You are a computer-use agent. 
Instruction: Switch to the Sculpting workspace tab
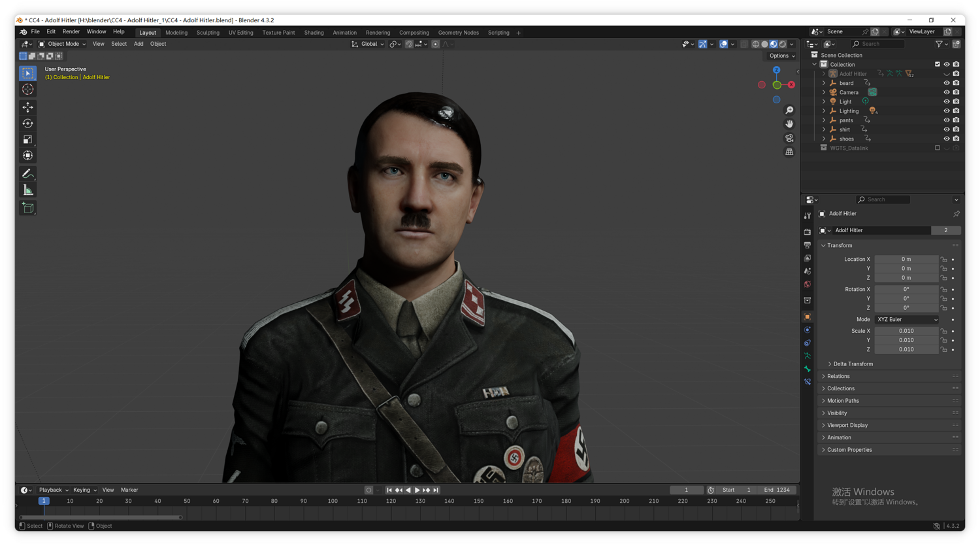pyautogui.click(x=208, y=33)
